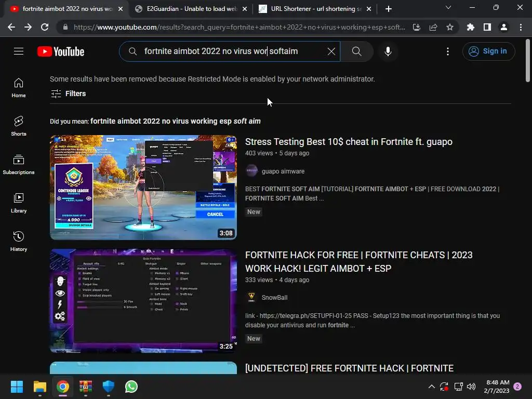Go back with the browser arrow
Viewport: 532px width, 399px height.
11,27
